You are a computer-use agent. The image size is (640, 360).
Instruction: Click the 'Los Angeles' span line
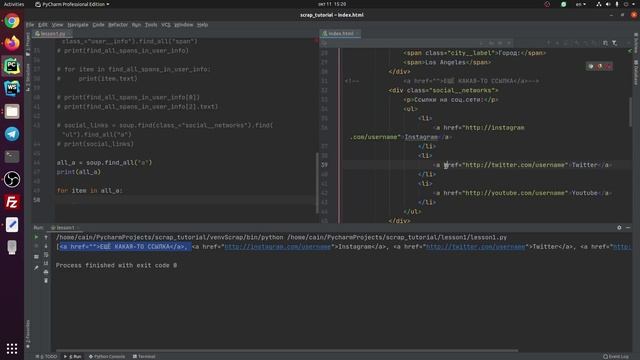[x=447, y=62]
